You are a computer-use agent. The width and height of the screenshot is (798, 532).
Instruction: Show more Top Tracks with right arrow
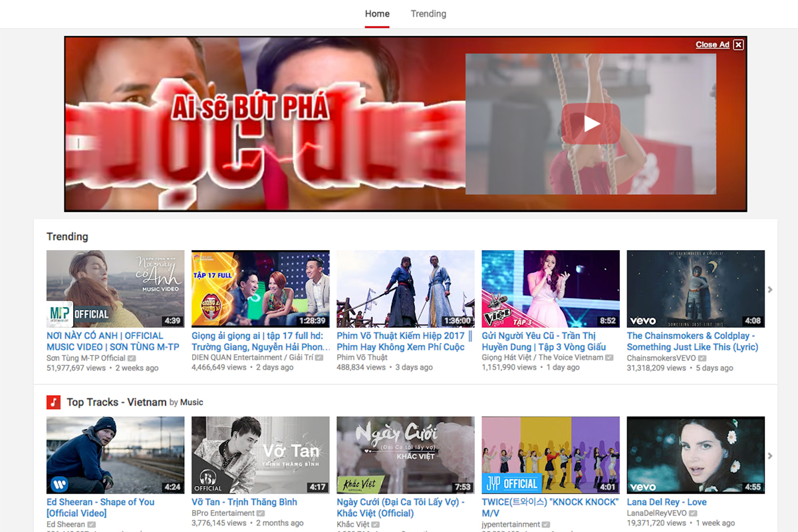tap(770, 456)
